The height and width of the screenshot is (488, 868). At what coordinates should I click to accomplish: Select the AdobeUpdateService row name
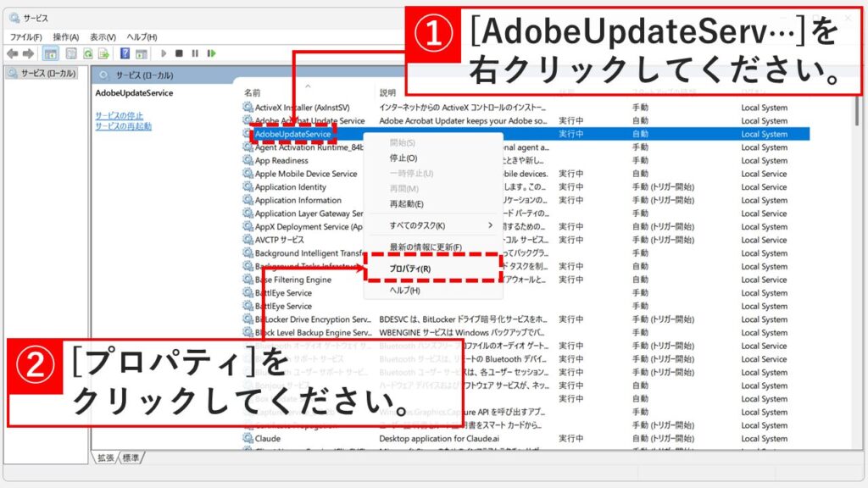click(292, 134)
